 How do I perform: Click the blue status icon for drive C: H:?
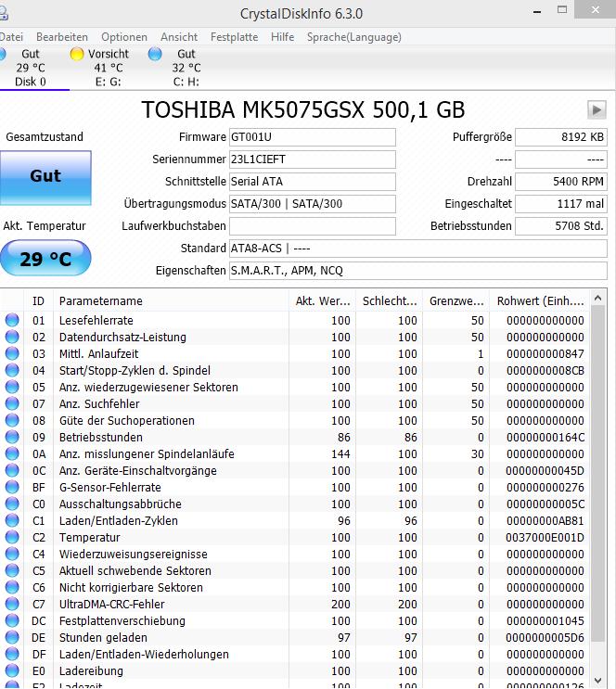[155, 54]
